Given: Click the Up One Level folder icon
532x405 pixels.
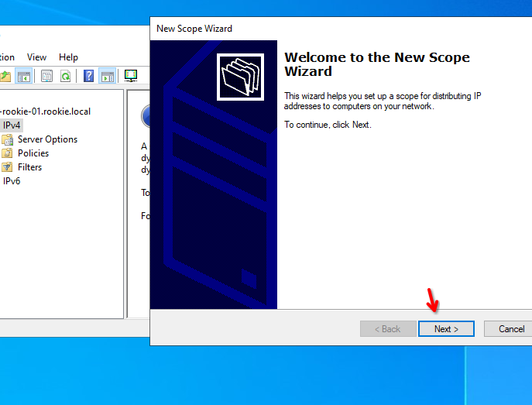Looking at the screenshot, I should 6,76.
